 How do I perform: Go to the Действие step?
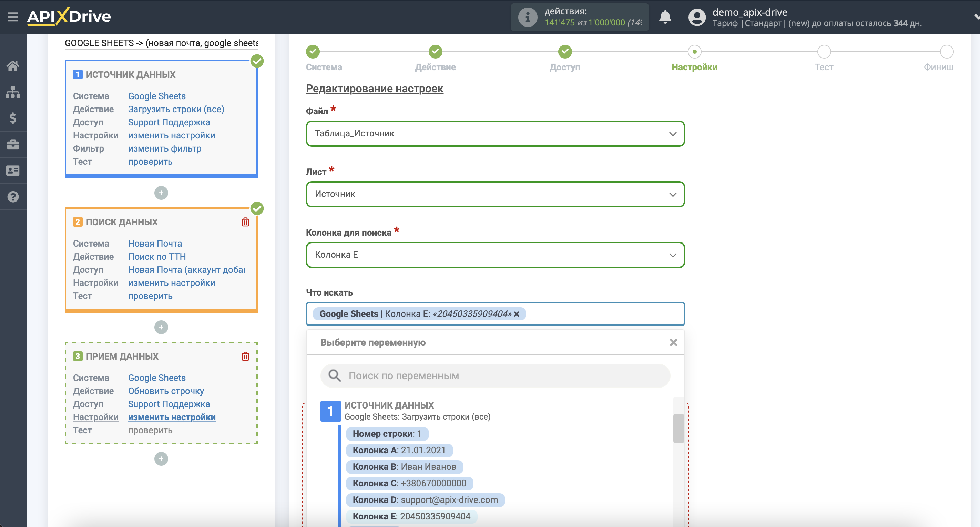pyautogui.click(x=435, y=51)
